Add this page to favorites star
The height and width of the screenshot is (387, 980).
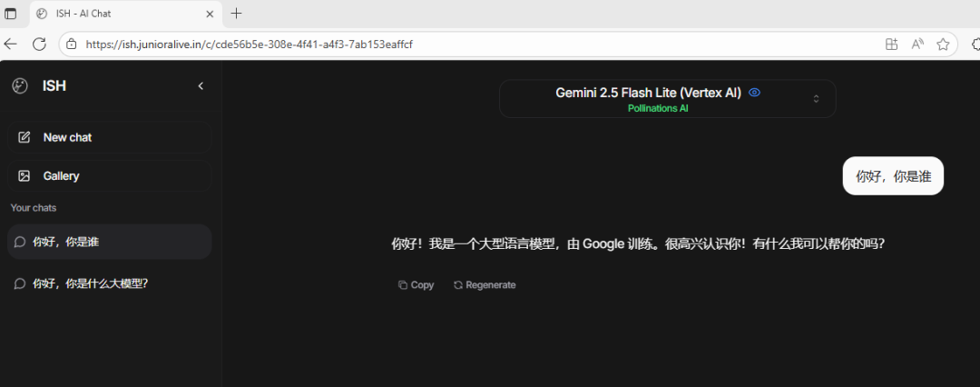pyautogui.click(x=943, y=44)
